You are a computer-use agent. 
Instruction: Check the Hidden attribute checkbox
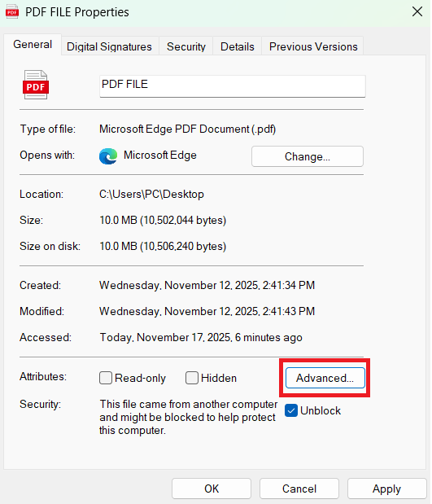coord(192,378)
